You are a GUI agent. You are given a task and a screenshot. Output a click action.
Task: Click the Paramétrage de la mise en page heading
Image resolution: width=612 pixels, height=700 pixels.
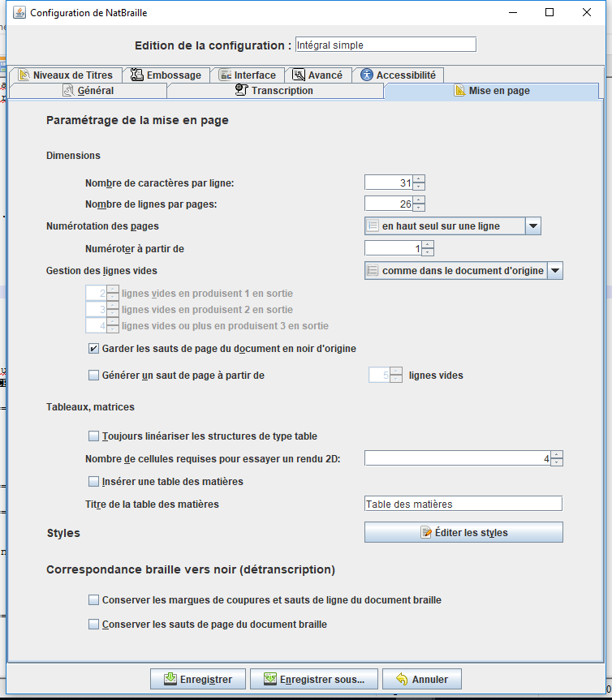click(137, 120)
